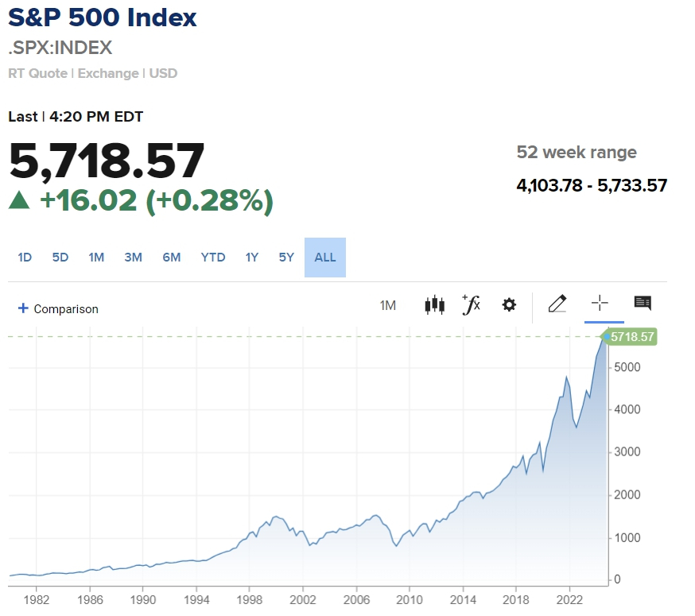Select the YTD range

click(x=213, y=258)
